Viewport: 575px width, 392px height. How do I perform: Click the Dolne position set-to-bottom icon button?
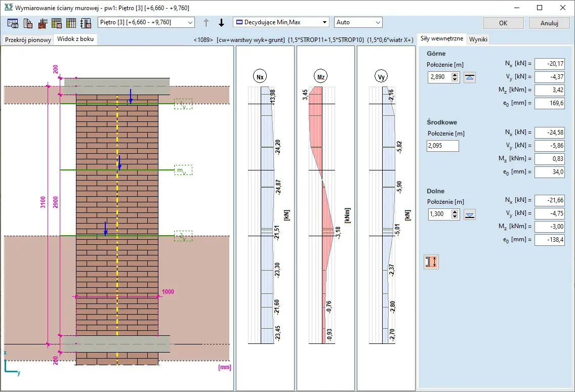pyautogui.click(x=470, y=214)
